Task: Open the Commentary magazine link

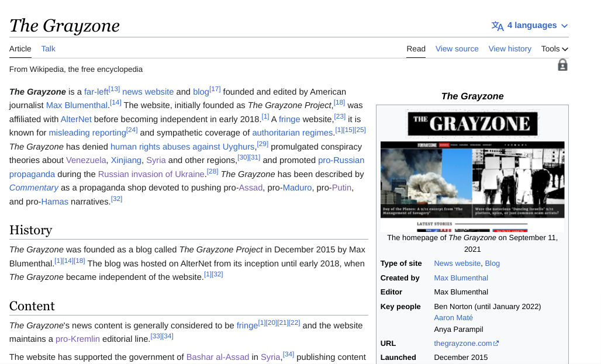Action: (x=34, y=188)
